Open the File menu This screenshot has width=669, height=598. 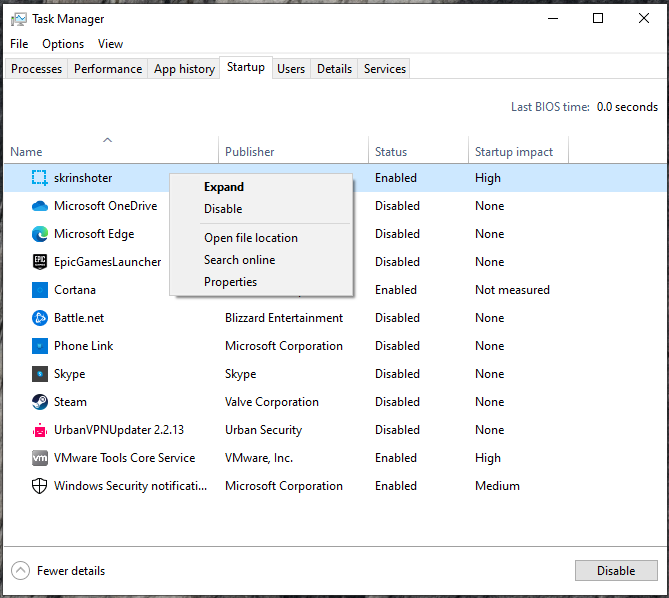tap(19, 44)
